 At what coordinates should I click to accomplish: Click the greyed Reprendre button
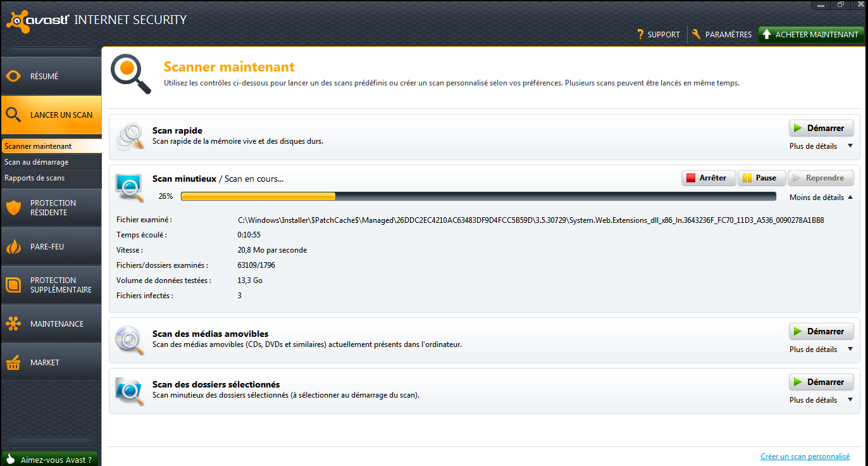(x=821, y=178)
